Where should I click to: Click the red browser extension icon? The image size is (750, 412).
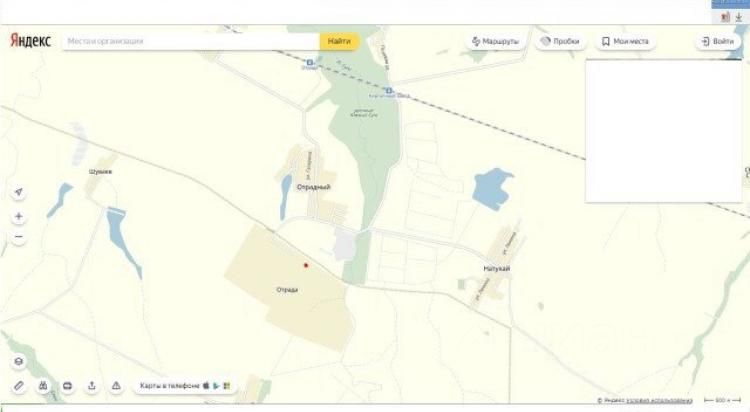[x=726, y=17]
